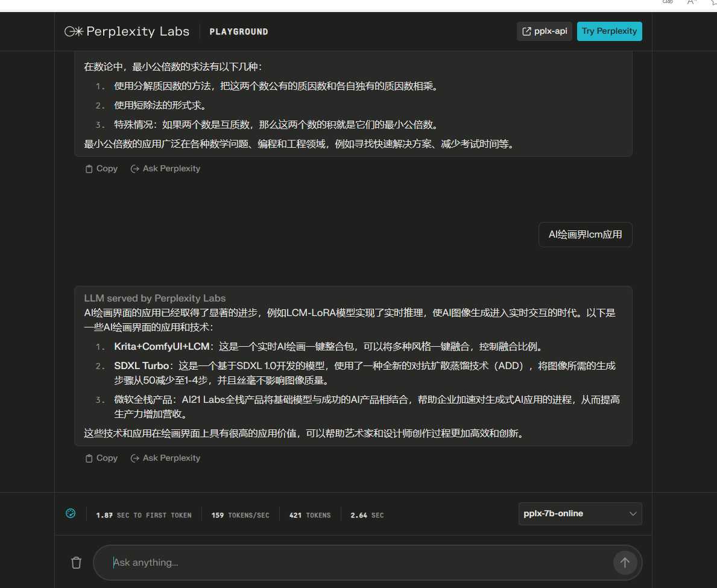The width and height of the screenshot is (717, 588).
Task: Click the Krita+ComfyUI+LCM list item
Action: click(329, 347)
